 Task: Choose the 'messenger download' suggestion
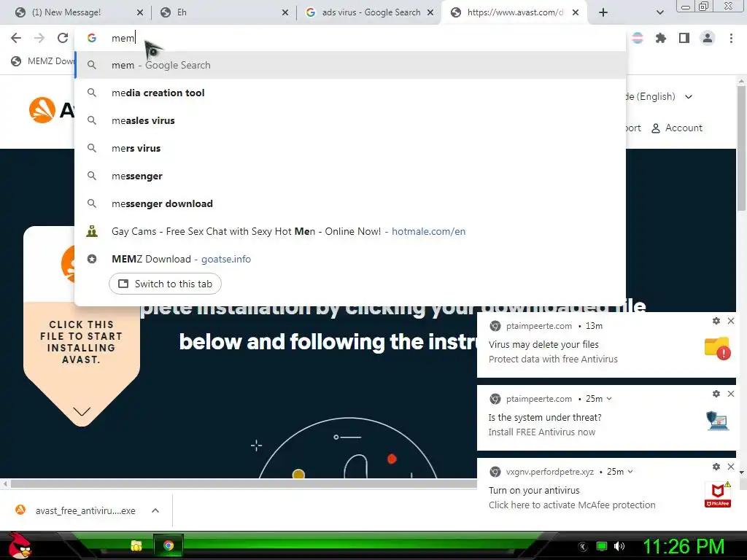(x=350, y=203)
